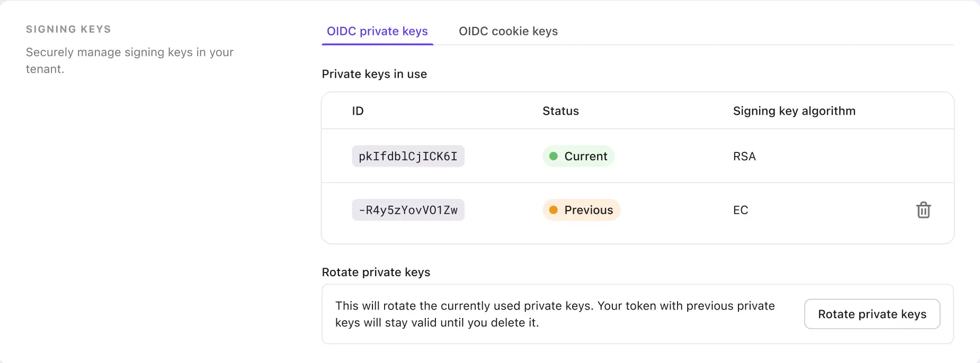Click the Status column header
980x363 pixels.
[560, 111]
